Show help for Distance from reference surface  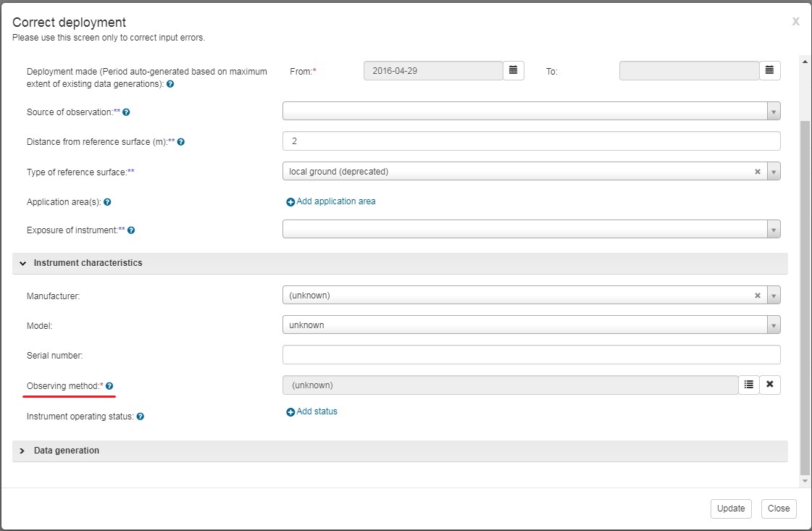pyautogui.click(x=181, y=142)
